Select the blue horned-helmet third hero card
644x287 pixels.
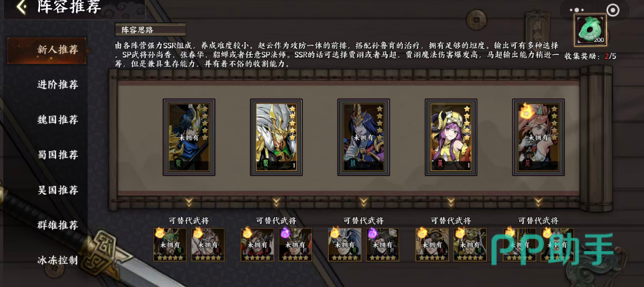tap(363, 137)
